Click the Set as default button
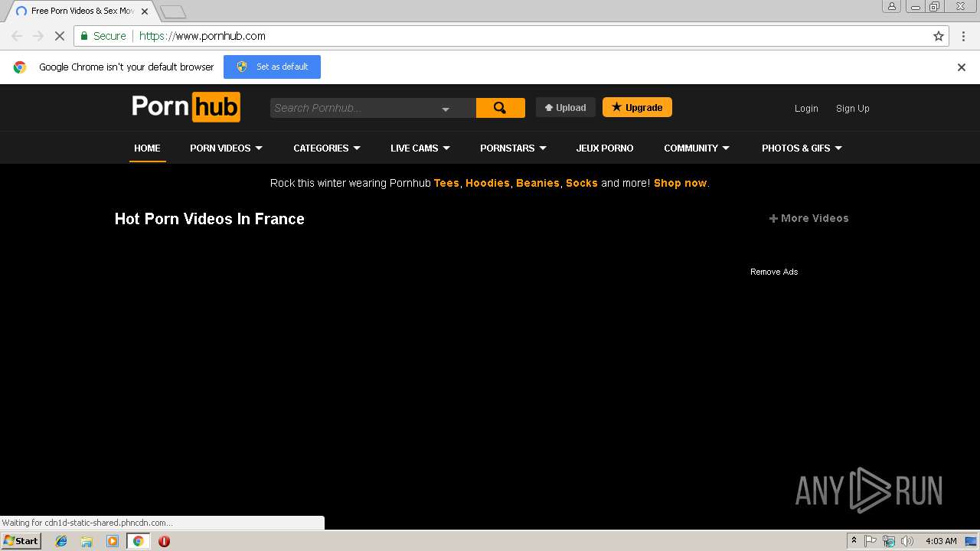This screenshot has width=980, height=551. pos(272,67)
